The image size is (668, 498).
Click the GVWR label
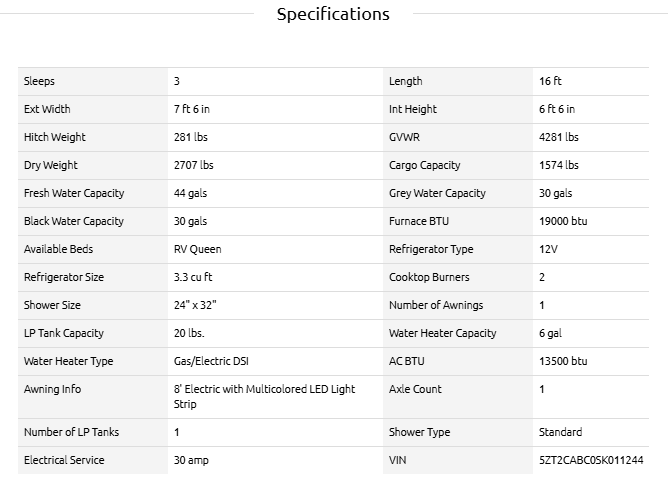406,137
